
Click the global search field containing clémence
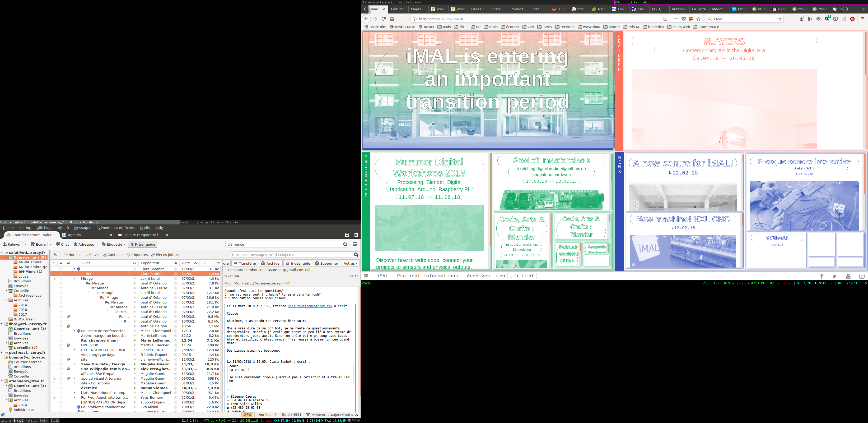point(283,244)
